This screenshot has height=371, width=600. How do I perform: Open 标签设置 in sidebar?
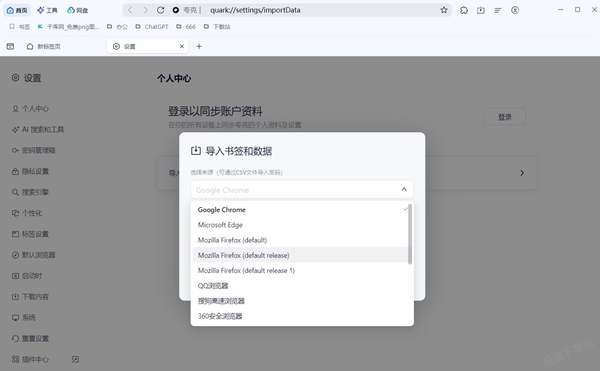coord(31,234)
